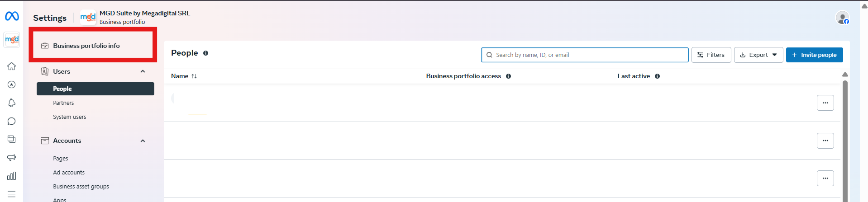Image resolution: width=868 pixels, height=202 pixels.
Task: Collapse the Accounts section chevron
Action: pos(143,141)
